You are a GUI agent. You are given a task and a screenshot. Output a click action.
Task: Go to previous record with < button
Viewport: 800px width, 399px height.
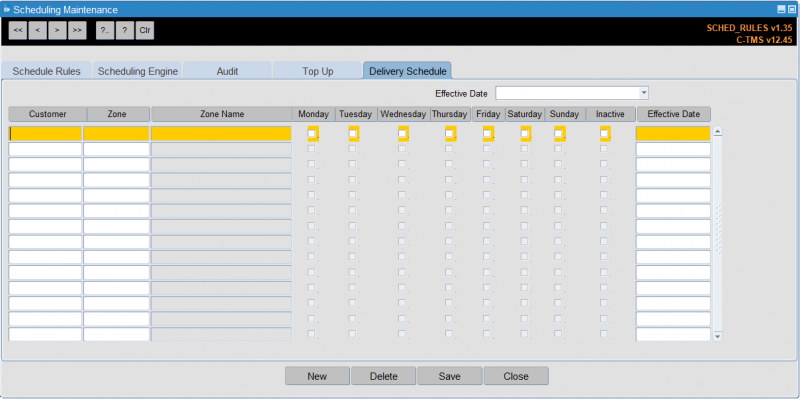coord(37,31)
